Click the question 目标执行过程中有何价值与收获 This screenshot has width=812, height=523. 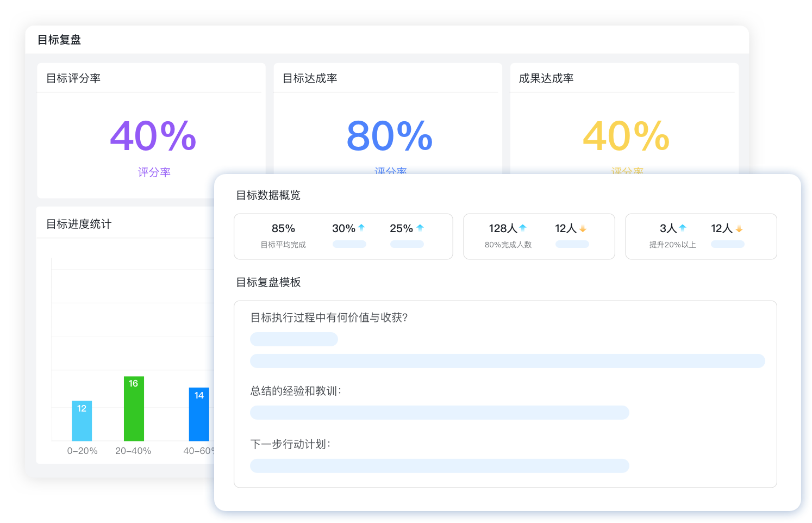point(330,317)
